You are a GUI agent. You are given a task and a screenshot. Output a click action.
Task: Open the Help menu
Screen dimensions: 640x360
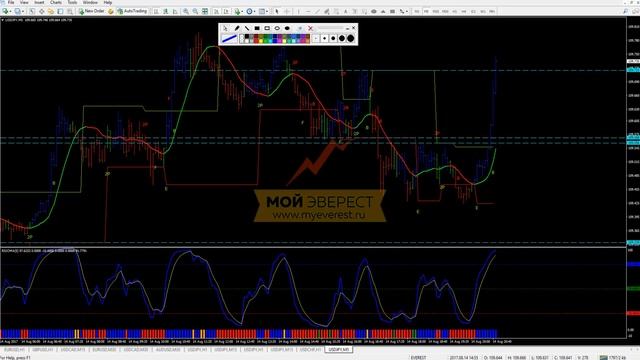(x=108, y=2)
